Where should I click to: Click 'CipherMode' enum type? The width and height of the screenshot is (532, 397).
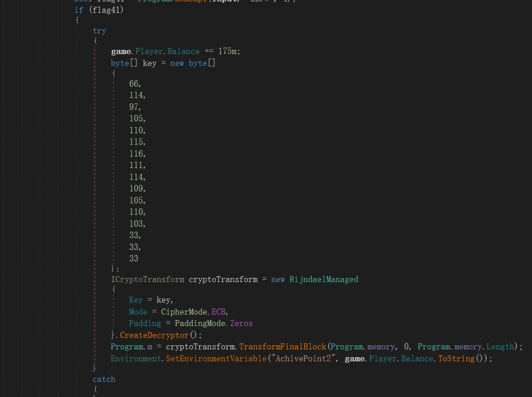coord(184,312)
